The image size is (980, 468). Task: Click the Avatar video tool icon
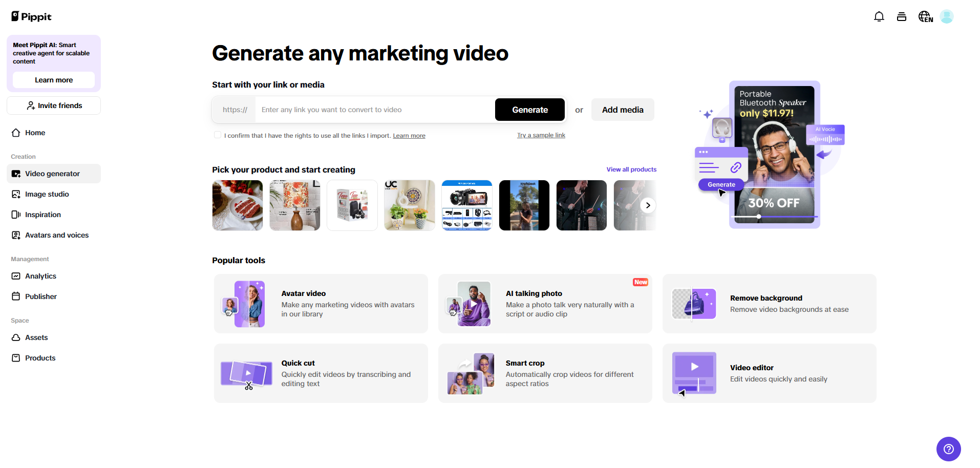(x=244, y=304)
